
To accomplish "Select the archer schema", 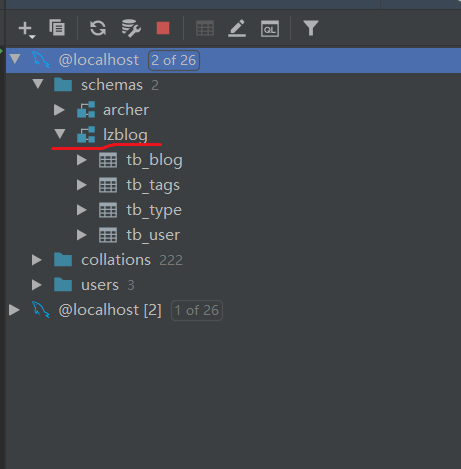I will [126, 110].
